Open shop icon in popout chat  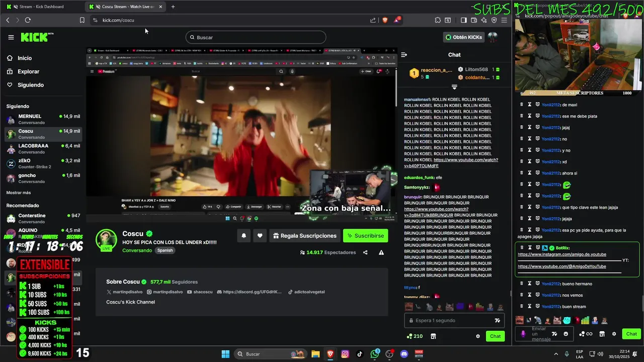click(x=601, y=334)
